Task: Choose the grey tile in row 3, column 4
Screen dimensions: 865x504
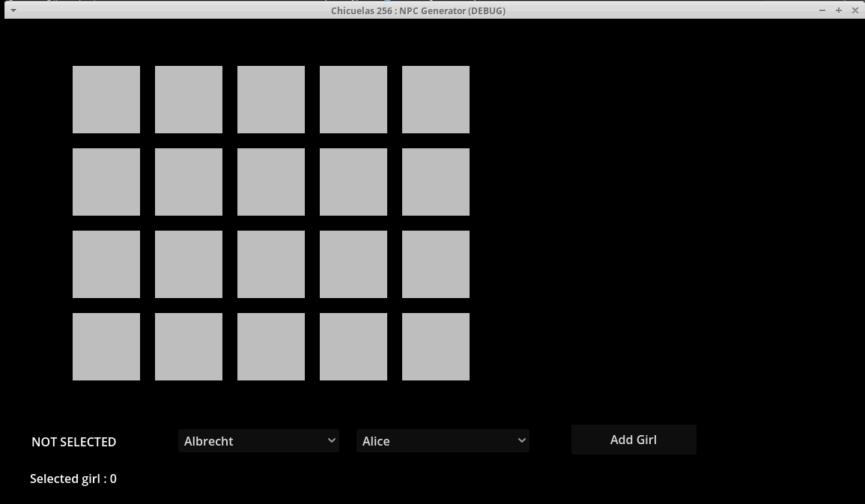Action: 353,264
